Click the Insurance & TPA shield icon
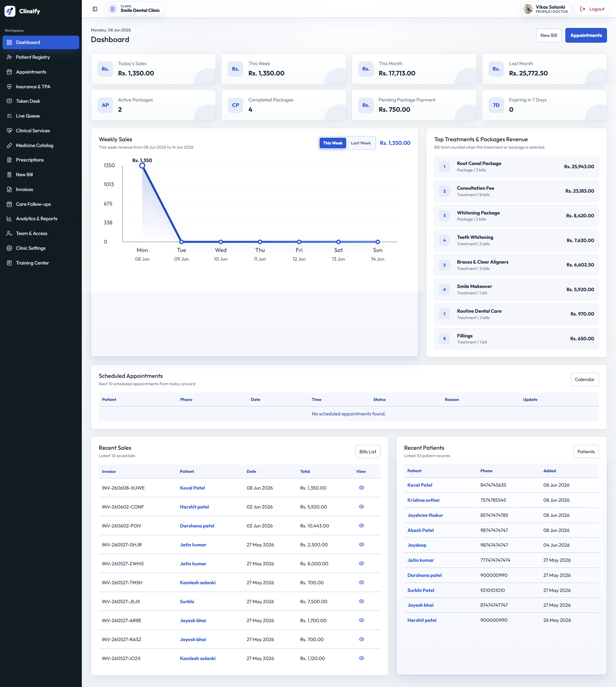The width and height of the screenshot is (616, 687). tap(10, 87)
